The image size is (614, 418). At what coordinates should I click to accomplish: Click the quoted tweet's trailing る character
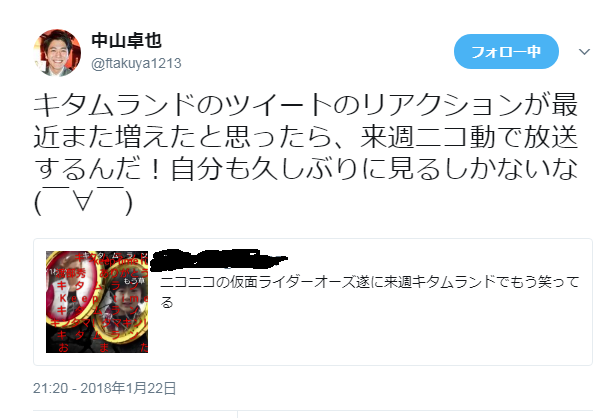(x=167, y=302)
